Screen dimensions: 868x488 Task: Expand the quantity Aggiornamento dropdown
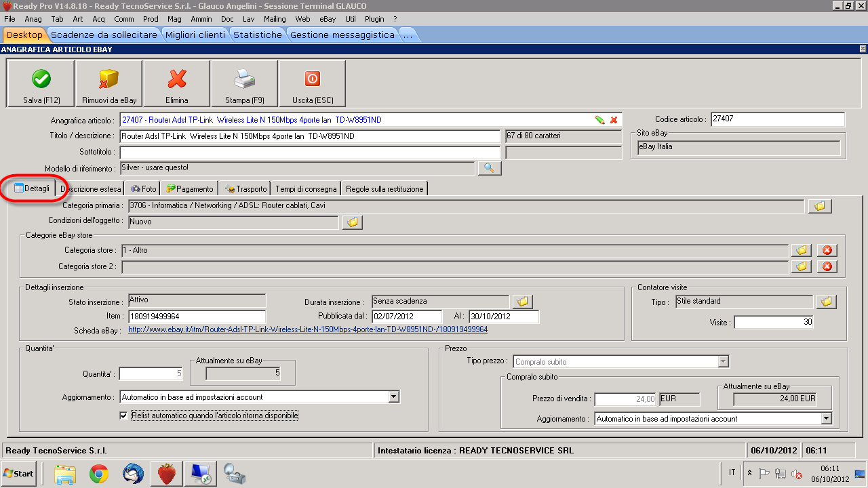click(x=394, y=397)
